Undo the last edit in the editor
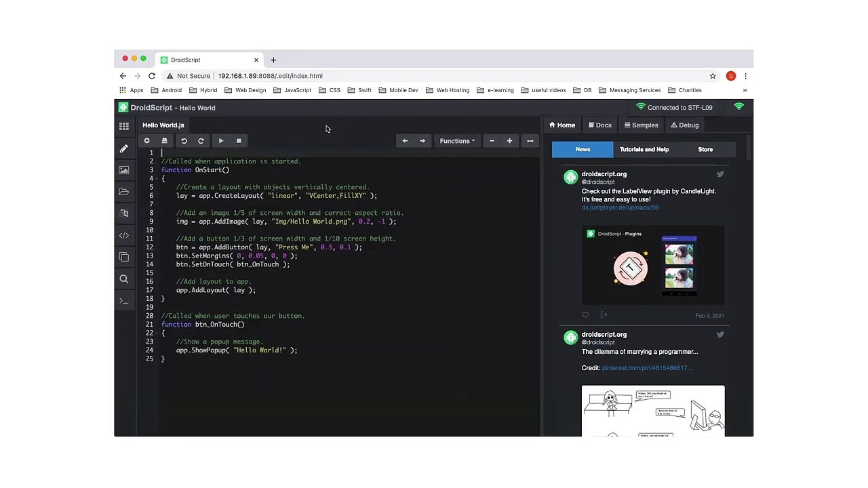Screen dimensions: 868x488 [x=184, y=141]
